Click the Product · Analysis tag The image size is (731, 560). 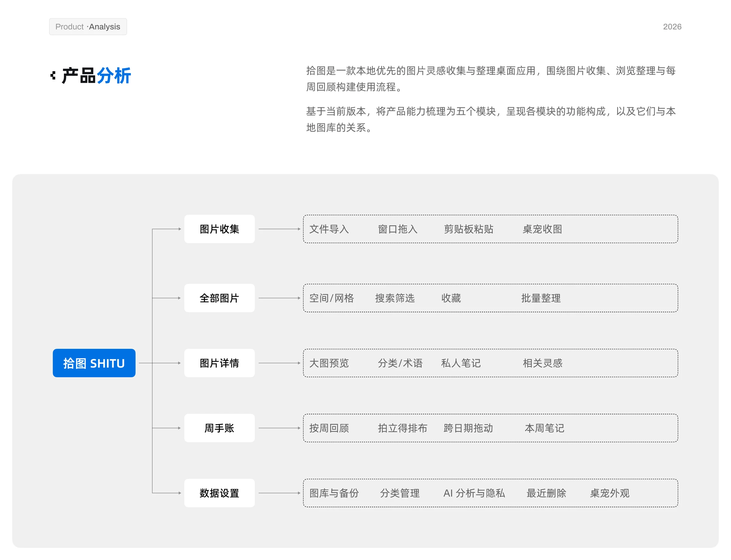[x=88, y=27]
